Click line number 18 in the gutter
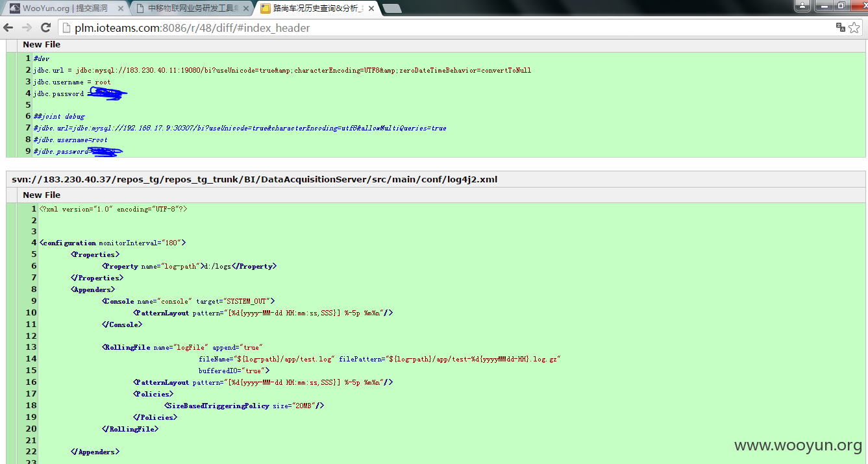The width and height of the screenshot is (868, 464). pyautogui.click(x=31, y=406)
